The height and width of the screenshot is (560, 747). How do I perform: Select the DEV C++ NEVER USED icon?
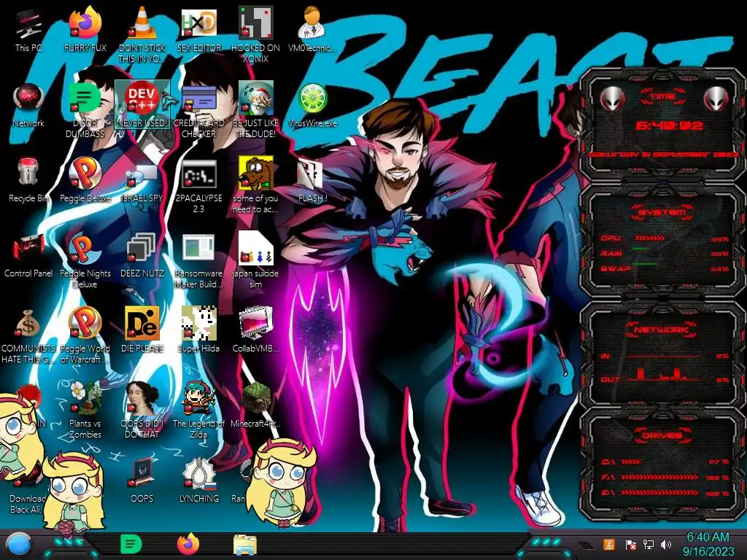click(142, 105)
